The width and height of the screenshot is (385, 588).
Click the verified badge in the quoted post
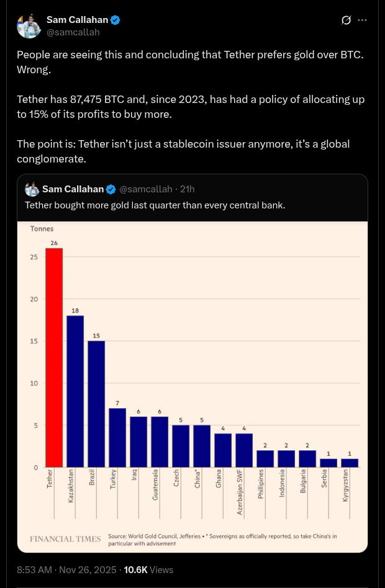pos(111,189)
